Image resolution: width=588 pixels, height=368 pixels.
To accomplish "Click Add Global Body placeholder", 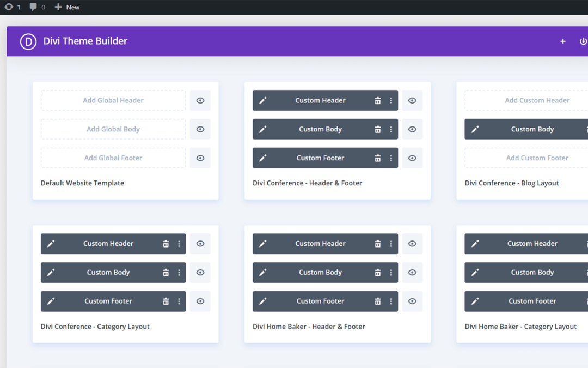I will pyautogui.click(x=113, y=129).
